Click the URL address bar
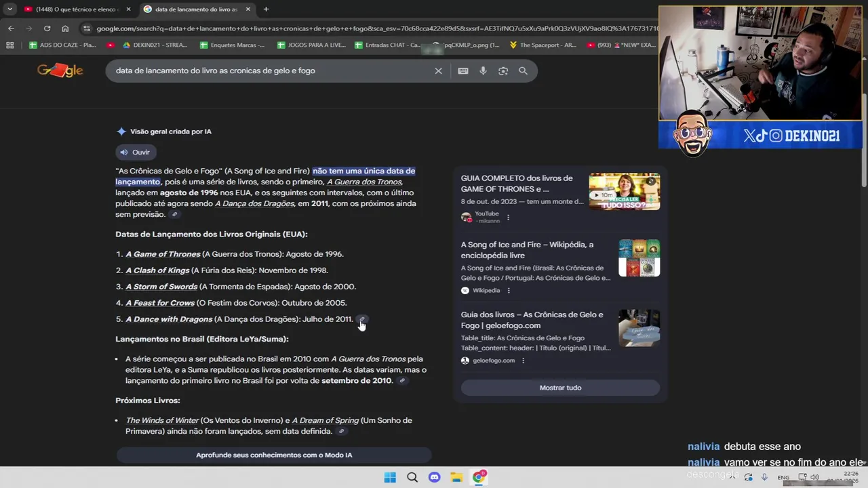Image resolution: width=868 pixels, height=488 pixels. (376, 28)
